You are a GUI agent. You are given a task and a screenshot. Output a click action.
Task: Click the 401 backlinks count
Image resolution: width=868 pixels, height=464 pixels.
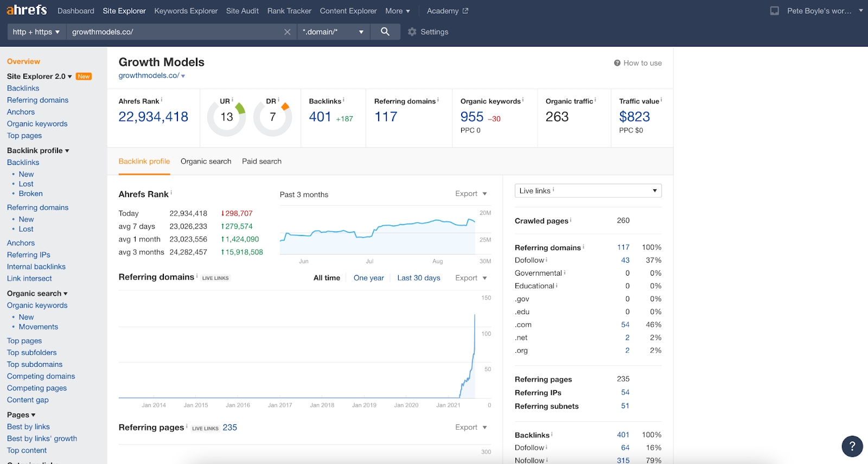pyautogui.click(x=320, y=117)
